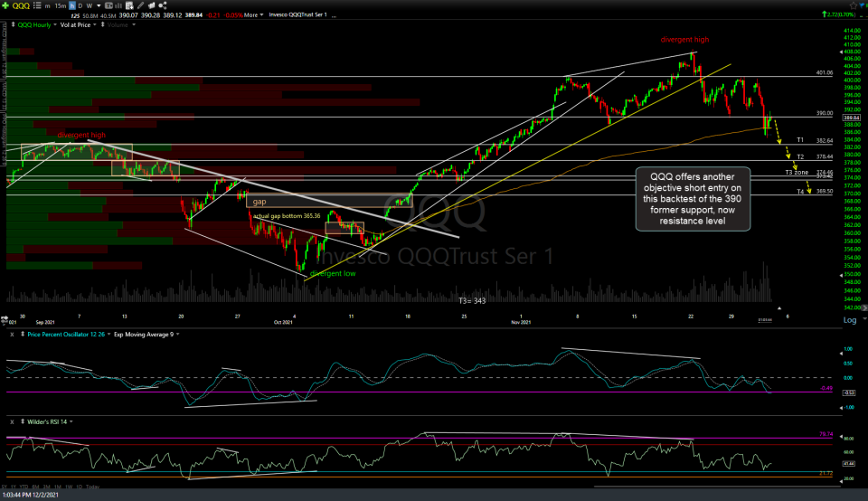Click the 401.06 horizontal level label
Viewport: 868px width, 501px height.
pos(825,72)
